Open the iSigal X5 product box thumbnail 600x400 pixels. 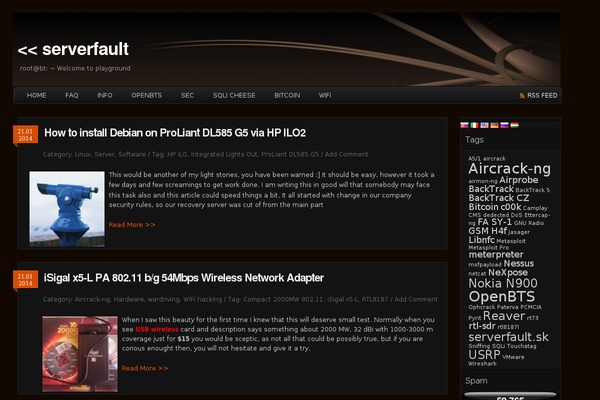coord(80,354)
